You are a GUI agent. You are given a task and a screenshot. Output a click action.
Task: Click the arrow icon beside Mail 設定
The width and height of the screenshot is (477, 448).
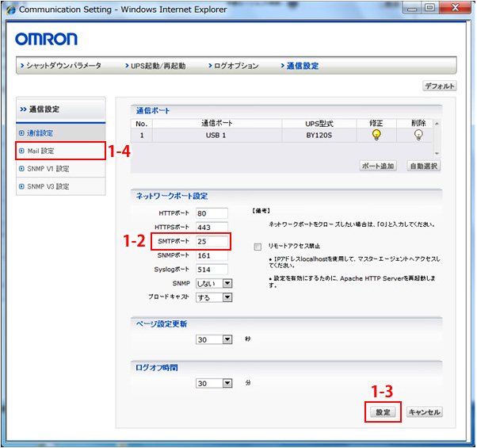(21, 151)
